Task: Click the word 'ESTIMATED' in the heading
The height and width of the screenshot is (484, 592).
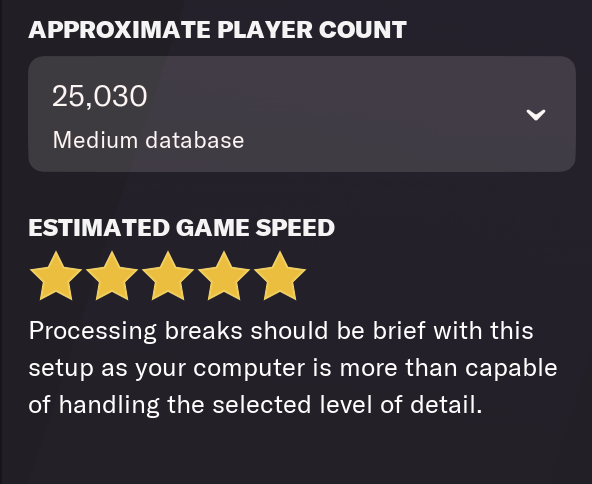Action: pos(99,228)
